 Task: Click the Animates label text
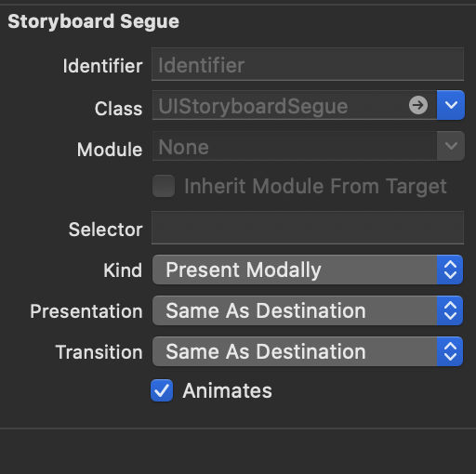(x=227, y=390)
